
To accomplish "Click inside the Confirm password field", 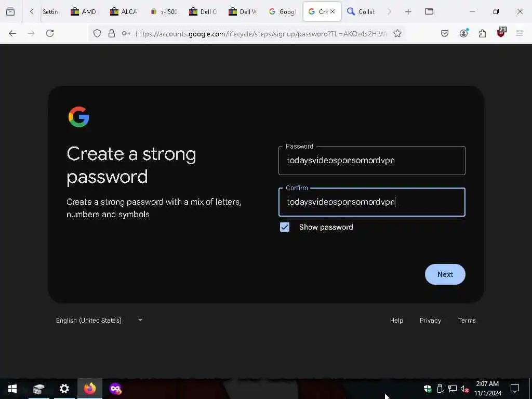I will (372, 202).
